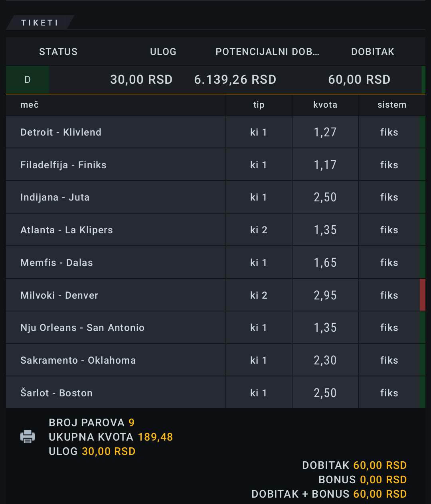Click the 2,95 odds for Milvoki - Denver
The image size is (431, 504).
[325, 295]
